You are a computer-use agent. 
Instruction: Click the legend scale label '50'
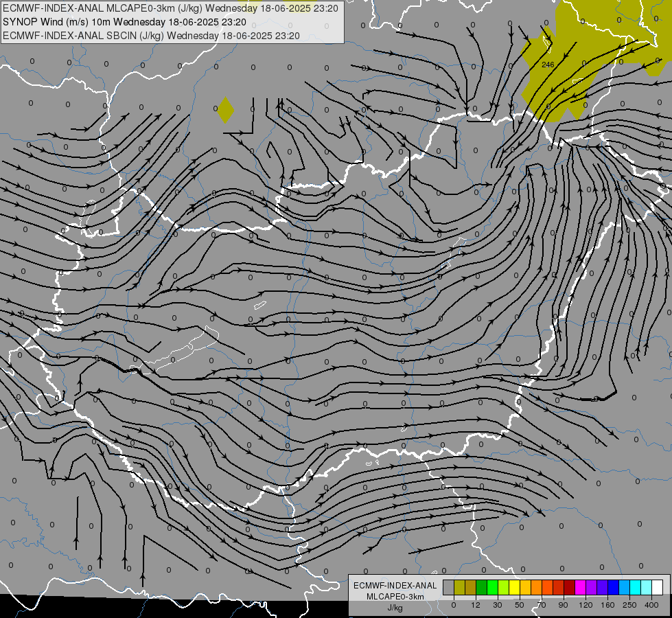pos(520,605)
